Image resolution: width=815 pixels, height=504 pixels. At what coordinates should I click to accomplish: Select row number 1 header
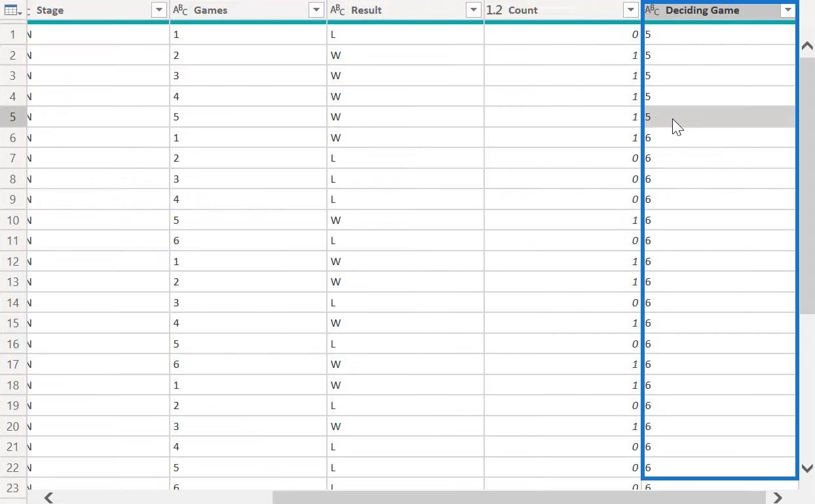tap(13, 35)
